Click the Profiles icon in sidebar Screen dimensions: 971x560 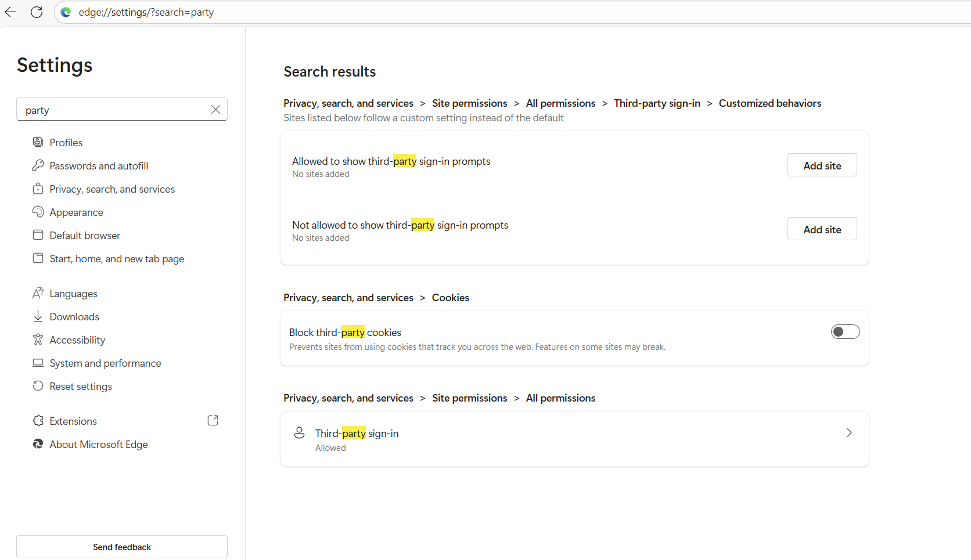pyautogui.click(x=38, y=142)
